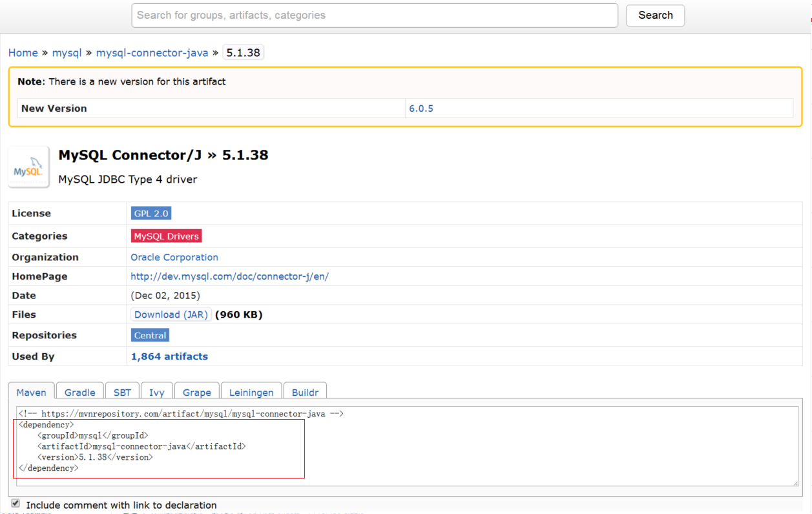
Task: Click the MySQL JDBC Type 4 driver description
Action: click(128, 180)
